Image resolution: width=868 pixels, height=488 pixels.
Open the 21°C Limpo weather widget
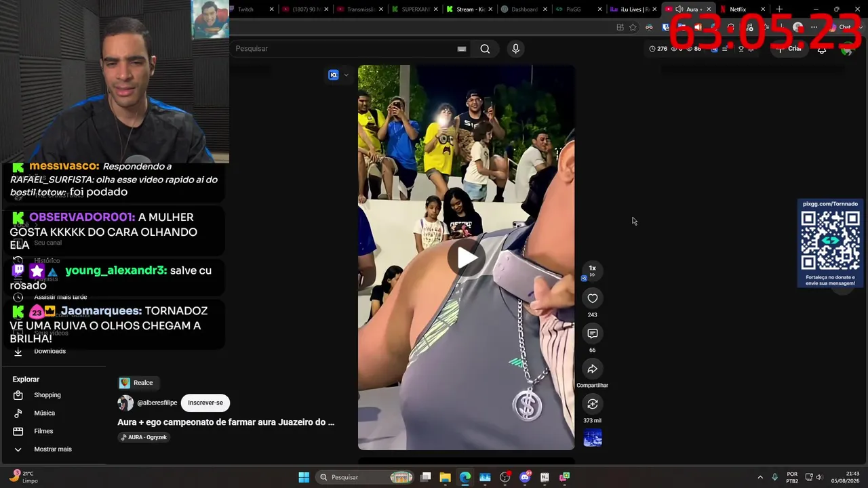23,477
